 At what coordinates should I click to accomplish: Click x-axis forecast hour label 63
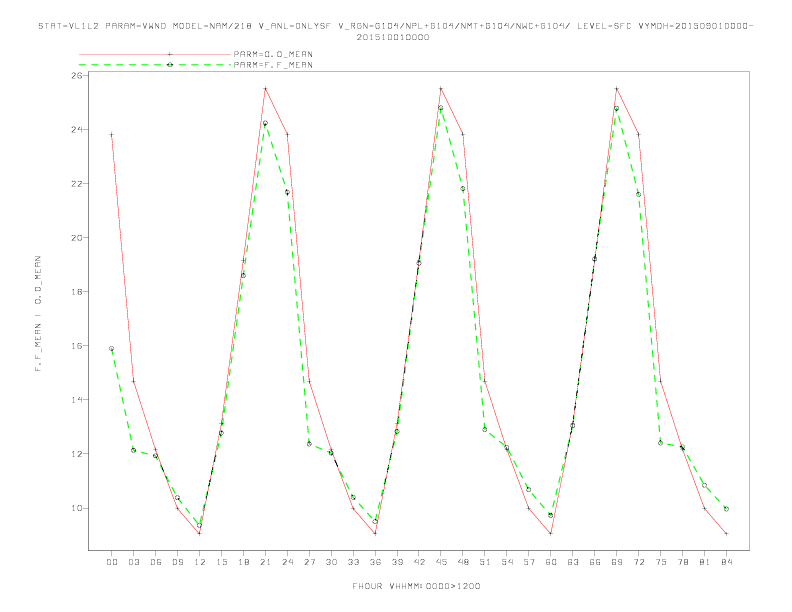tap(573, 562)
